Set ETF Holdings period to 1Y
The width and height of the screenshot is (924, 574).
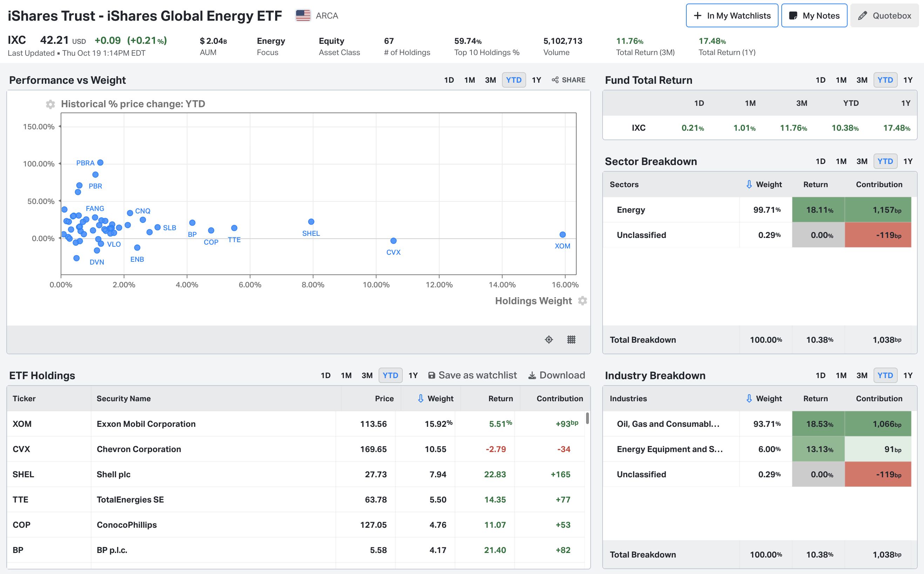pos(413,375)
